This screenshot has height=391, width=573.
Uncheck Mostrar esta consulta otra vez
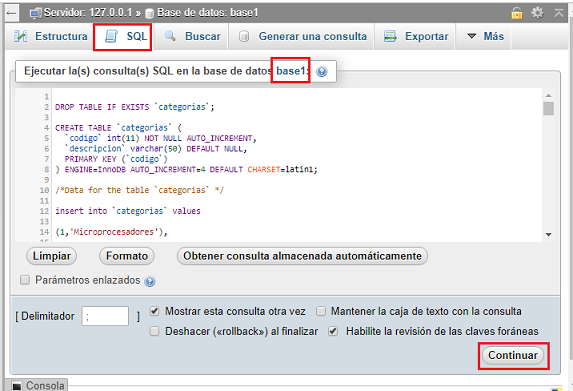tap(155, 311)
